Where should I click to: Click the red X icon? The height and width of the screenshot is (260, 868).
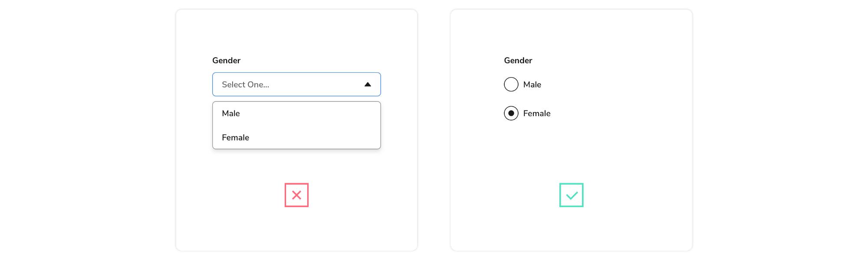tap(296, 195)
